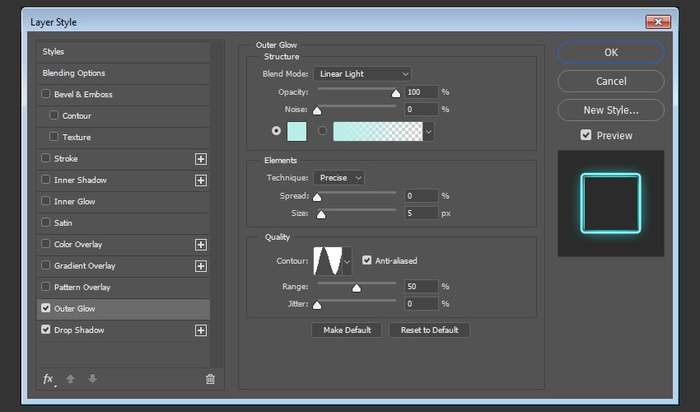Viewport: 700px width, 412px height.
Task: Click the plus icon next to Drop Shadow
Action: tap(200, 330)
